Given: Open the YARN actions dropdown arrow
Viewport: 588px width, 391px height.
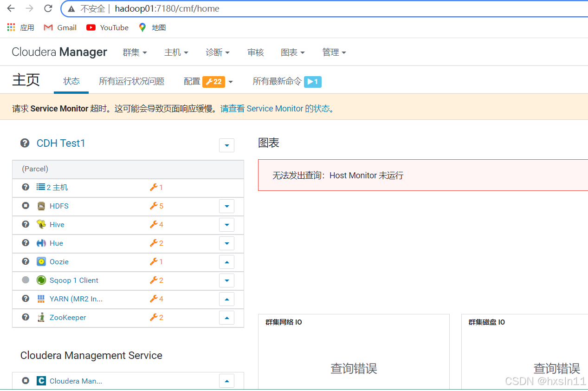Looking at the screenshot, I should [x=226, y=299].
